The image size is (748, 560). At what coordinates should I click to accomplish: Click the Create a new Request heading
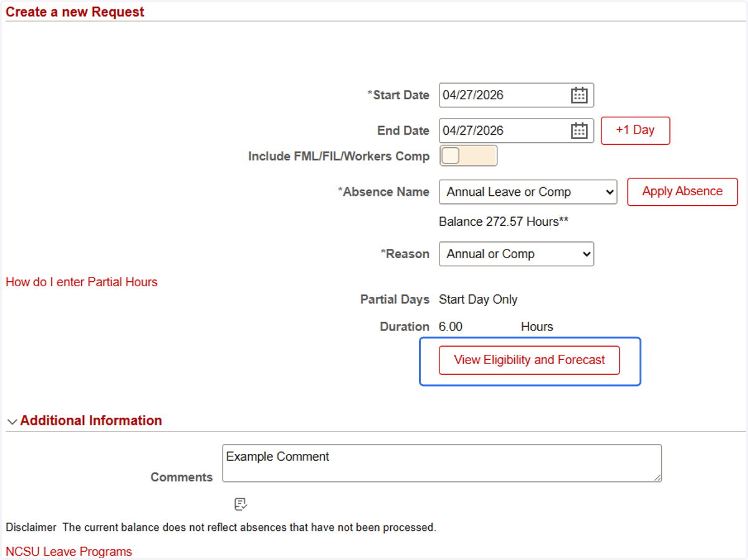pos(75,12)
